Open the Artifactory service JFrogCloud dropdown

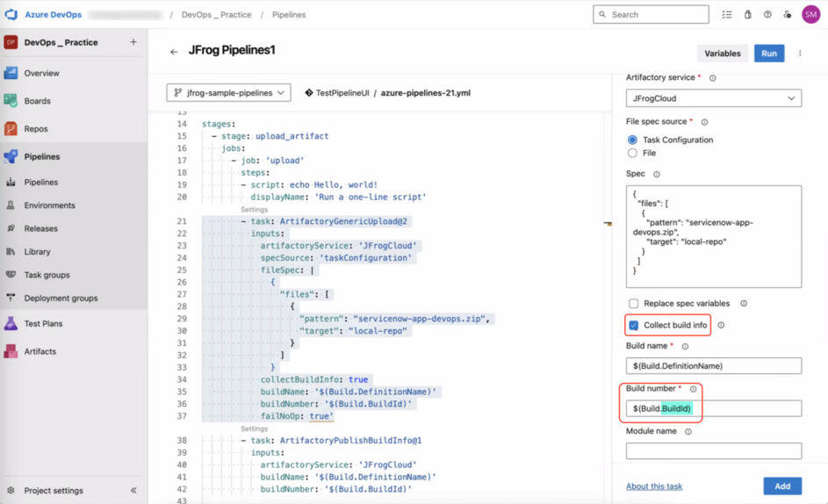[713, 98]
